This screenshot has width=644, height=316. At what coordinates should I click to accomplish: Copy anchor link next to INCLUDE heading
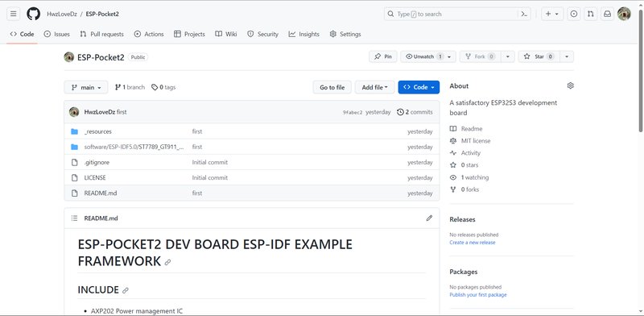126,290
